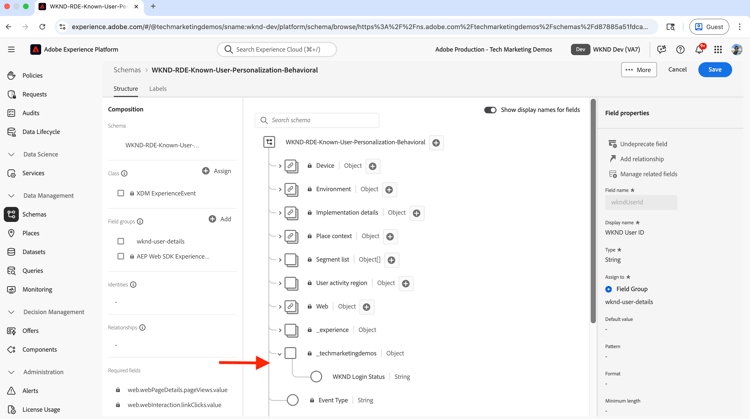The width and height of the screenshot is (750, 419).
Task: Click Undeprecate field action
Action: pyautogui.click(x=638, y=144)
